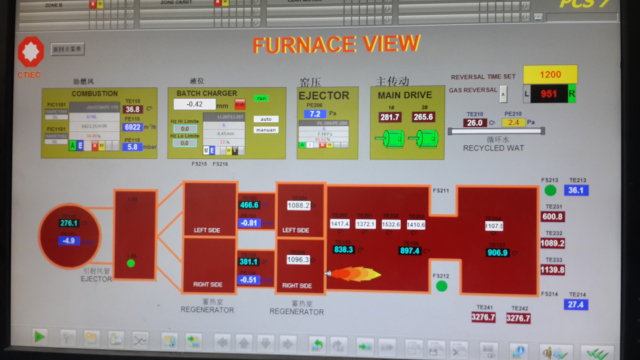This screenshot has height=360, width=640.
Task: Toggle the GAS REVERSAL switch
Action: pyautogui.click(x=503, y=94)
